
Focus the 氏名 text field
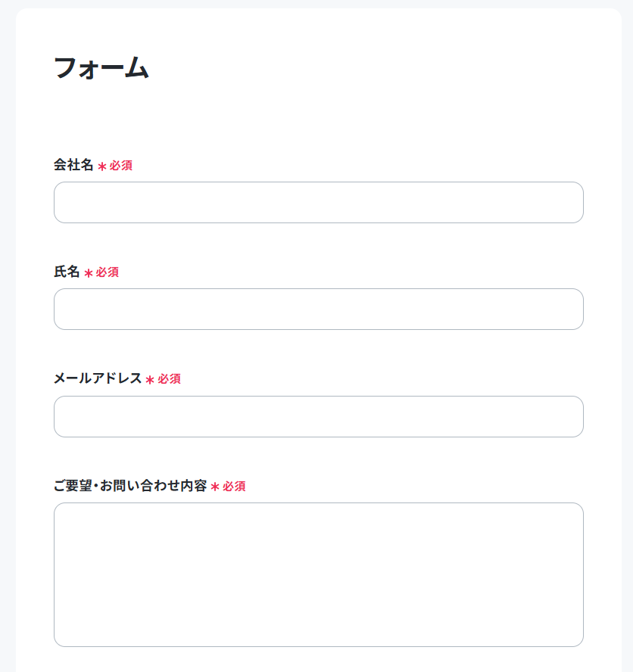click(x=319, y=309)
